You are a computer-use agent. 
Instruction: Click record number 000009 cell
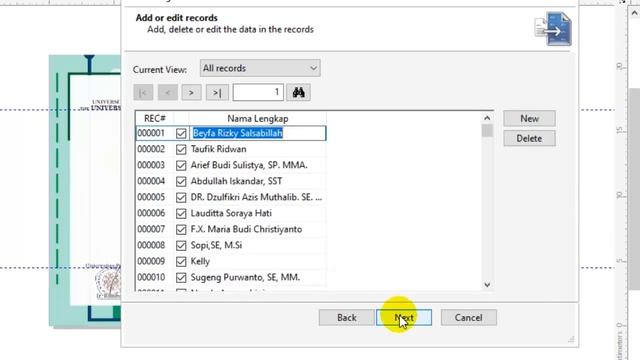pyautogui.click(x=151, y=261)
